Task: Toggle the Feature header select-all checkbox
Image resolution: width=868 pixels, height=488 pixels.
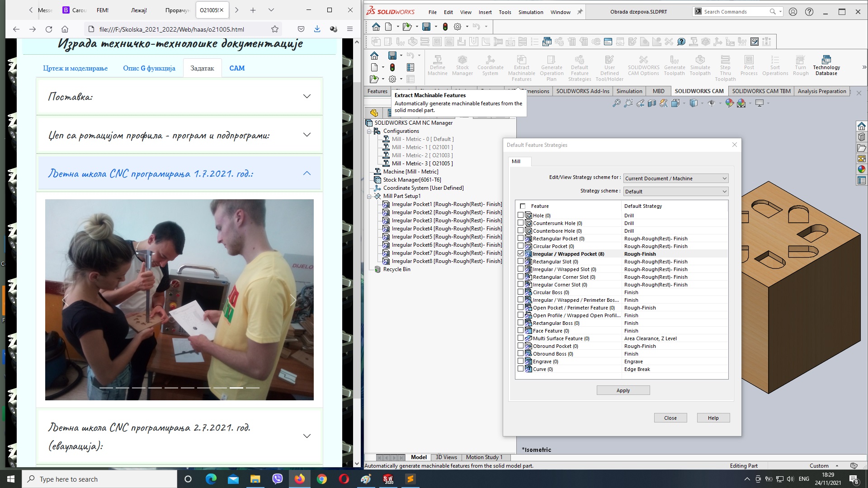Action: 523,206
